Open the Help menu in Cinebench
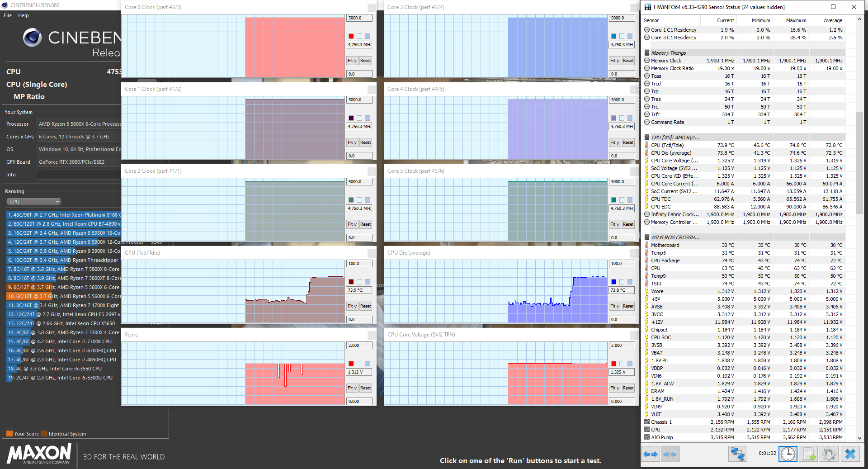Viewport: 868px width, 469px height. click(x=24, y=15)
